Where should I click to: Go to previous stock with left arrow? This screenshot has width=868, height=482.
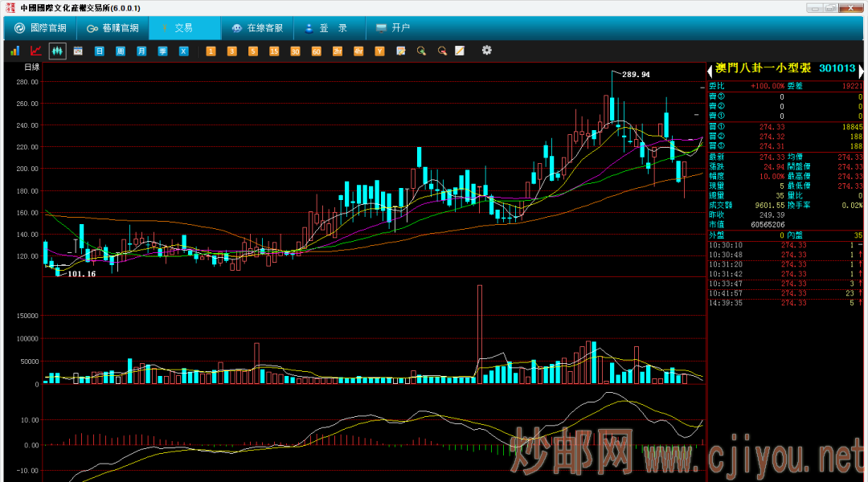(x=710, y=71)
